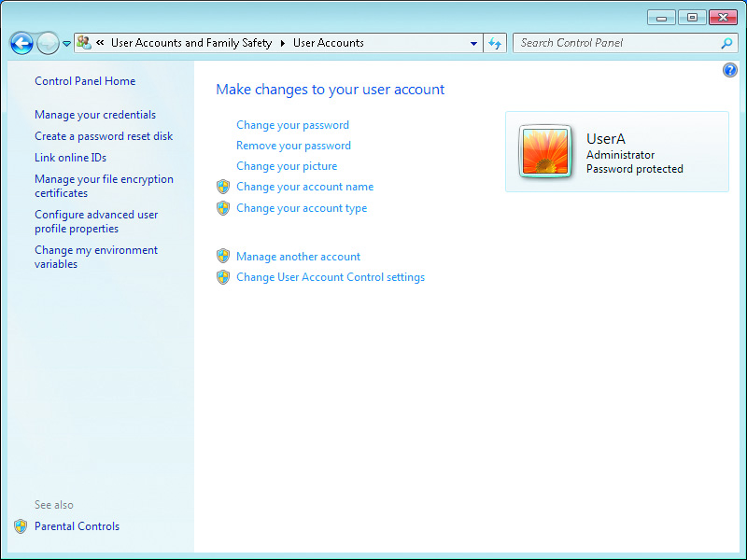Click the Make changes to your user account heading
This screenshot has height=560, width=747.
click(x=331, y=90)
